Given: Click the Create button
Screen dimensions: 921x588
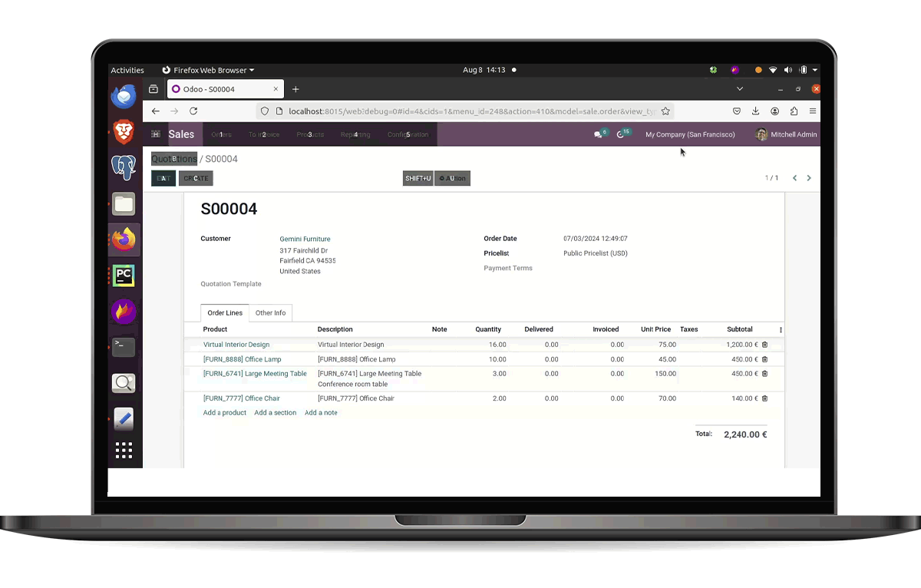Looking at the screenshot, I should 196,178.
